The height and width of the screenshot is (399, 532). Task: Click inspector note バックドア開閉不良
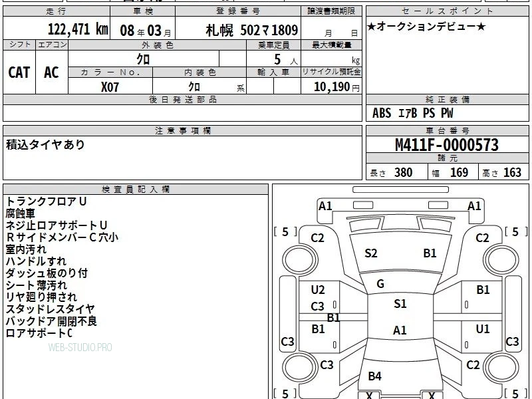51,321
